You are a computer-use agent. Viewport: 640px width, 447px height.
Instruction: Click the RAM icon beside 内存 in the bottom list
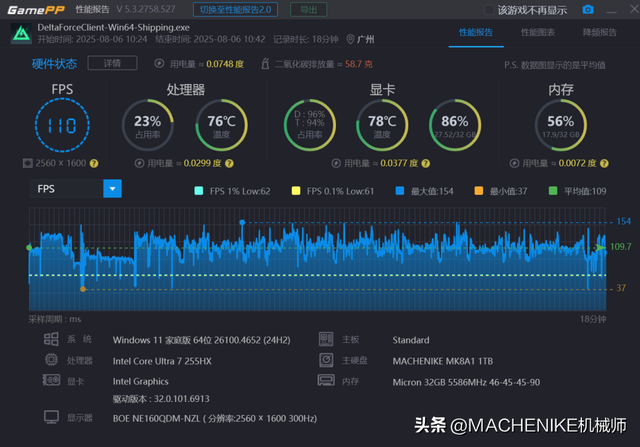(326, 380)
